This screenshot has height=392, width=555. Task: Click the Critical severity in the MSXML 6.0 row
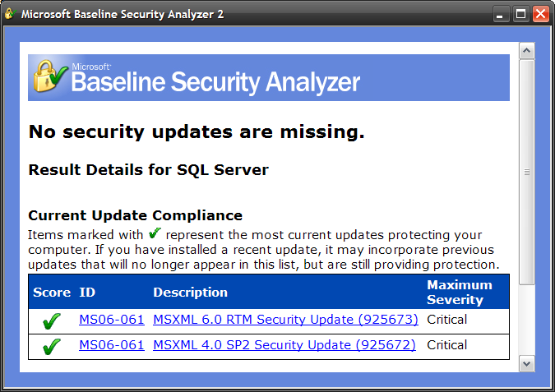tap(447, 320)
